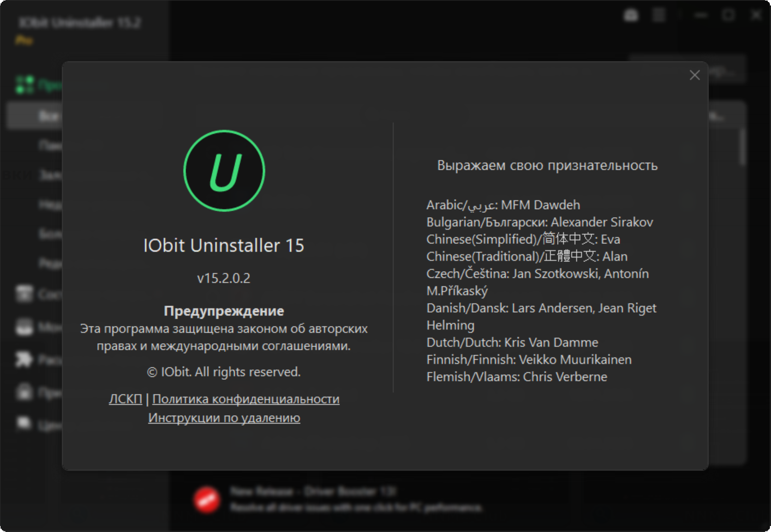Click the bottom sidebar action center icon
Screen dimensions: 771x532
pyautogui.click(x=24, y=423)
